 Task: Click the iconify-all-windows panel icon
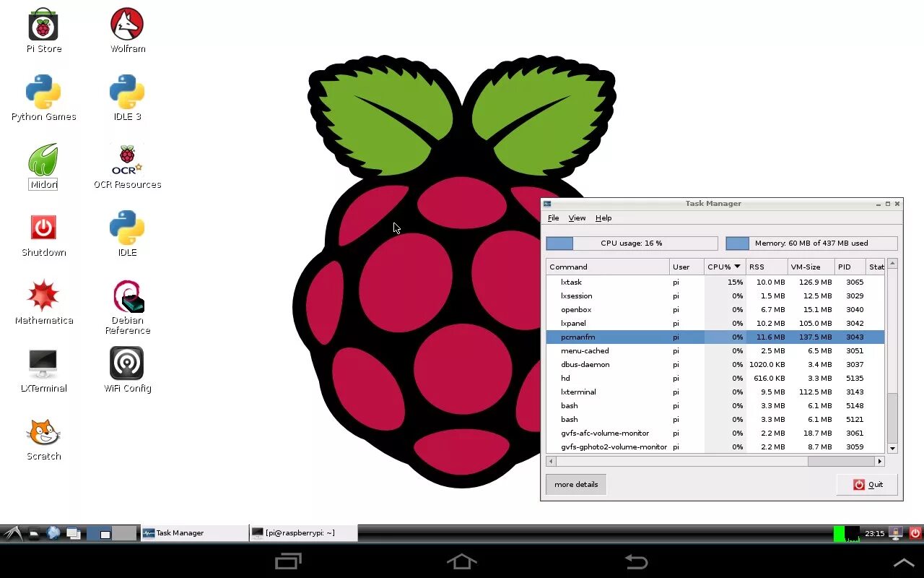click(73, 534)
